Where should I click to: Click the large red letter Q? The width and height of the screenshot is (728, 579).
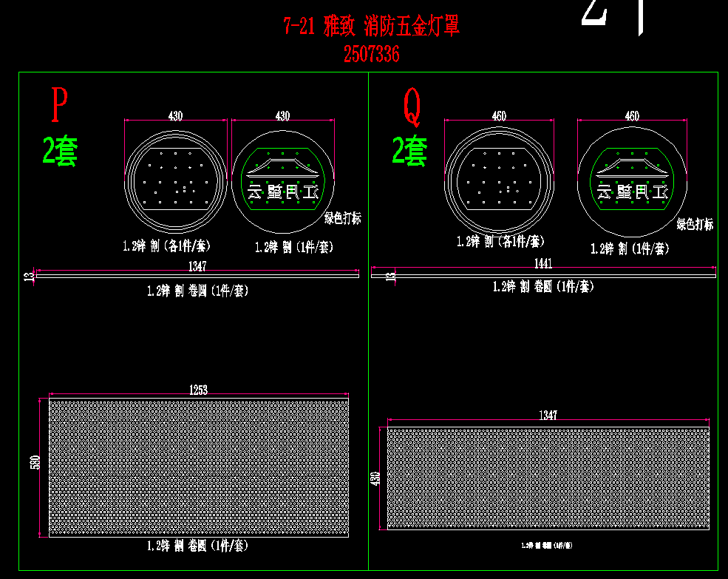click(412, 106)
